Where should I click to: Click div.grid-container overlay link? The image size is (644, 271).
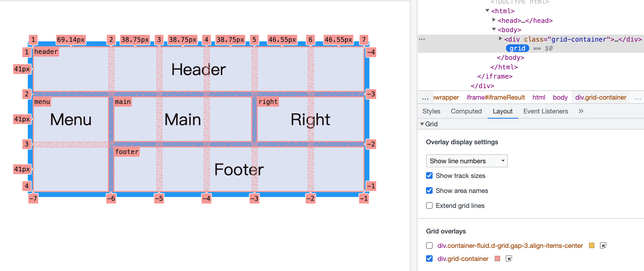click(x=463, y=259)
